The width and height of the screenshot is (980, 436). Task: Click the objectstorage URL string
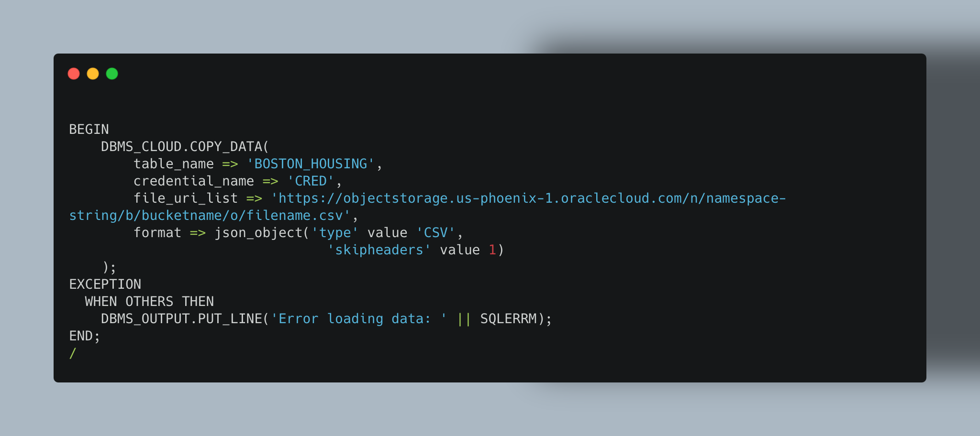pos(528,198)
